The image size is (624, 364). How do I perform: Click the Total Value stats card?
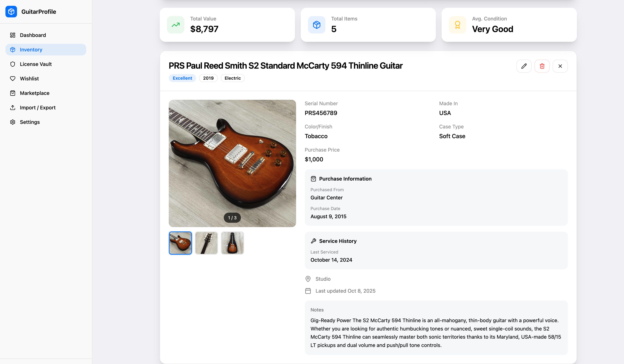pyautogui.click(x=227, y=25)
